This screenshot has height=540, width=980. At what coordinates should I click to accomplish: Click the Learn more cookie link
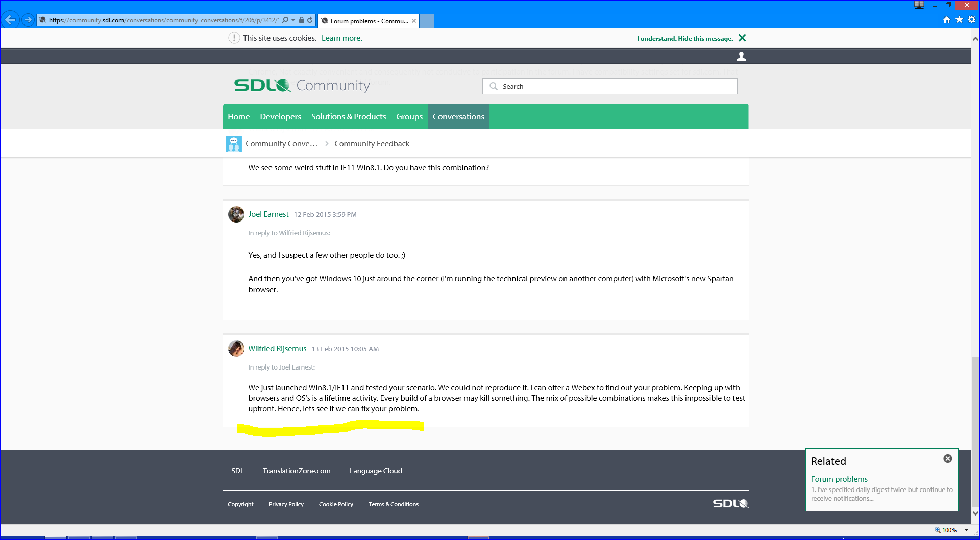click(341, 38)
